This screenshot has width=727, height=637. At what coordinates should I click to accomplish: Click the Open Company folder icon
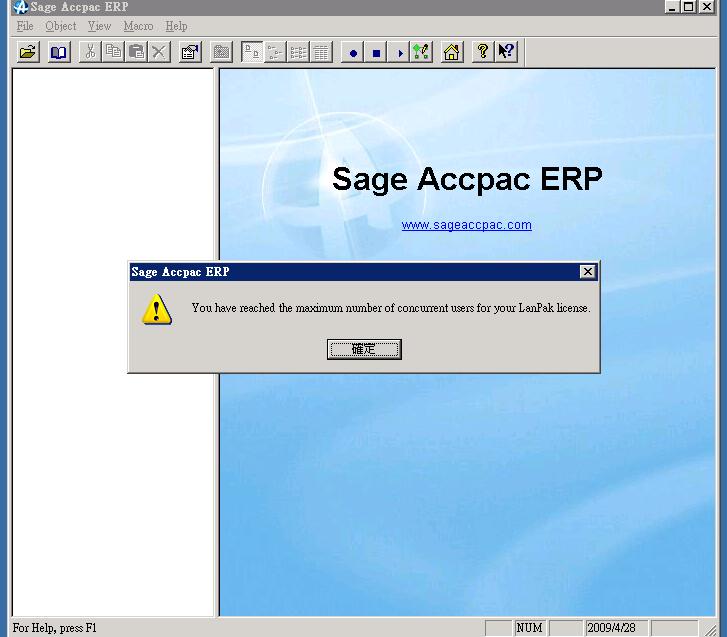pyautogui.click(x=28, y=52)
